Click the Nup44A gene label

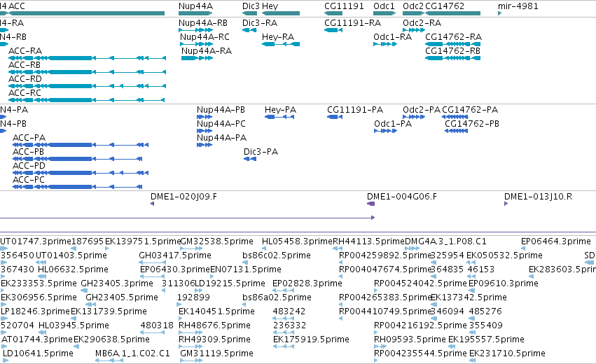point(196,6)
